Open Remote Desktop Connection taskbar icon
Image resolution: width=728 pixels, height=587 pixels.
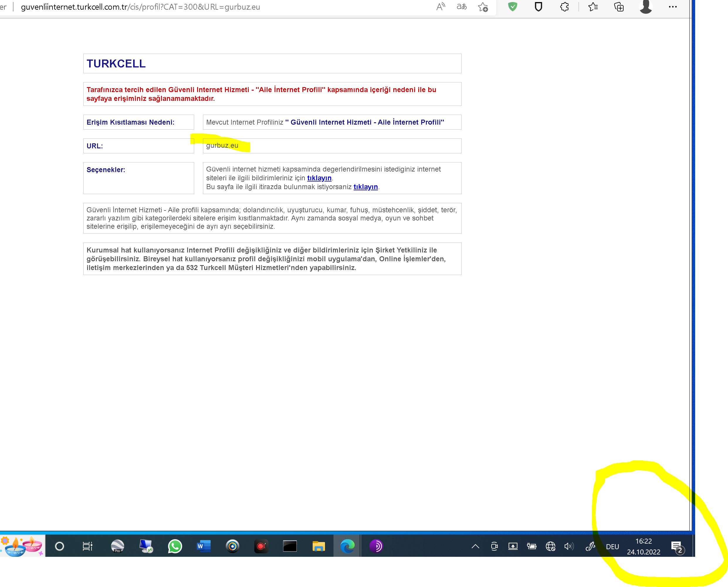(x=146, y=546)
